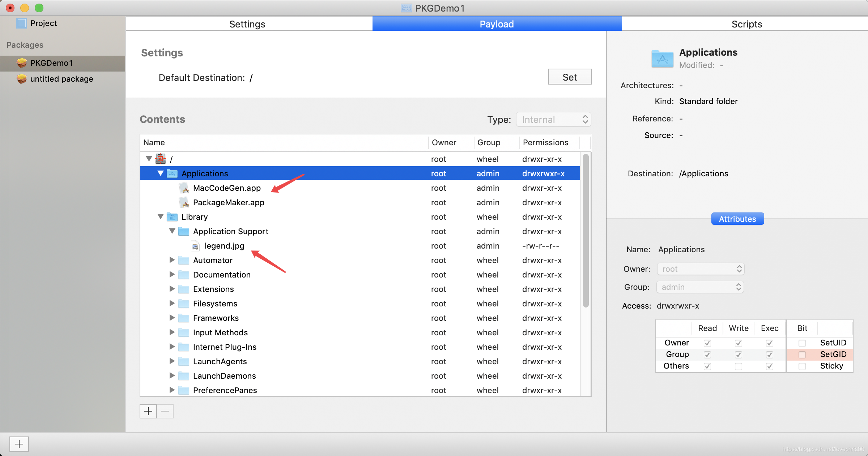
Task: Click the untitled package box icon
Action: tap(22, 79)
